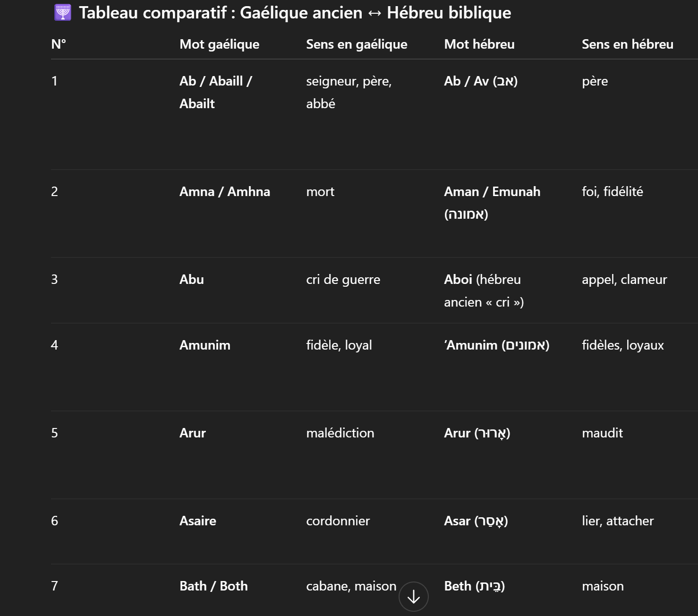Click the 'Mot gaélique' column header
The width and height of the screenshot is (698, 616).
tap(219, 44)
